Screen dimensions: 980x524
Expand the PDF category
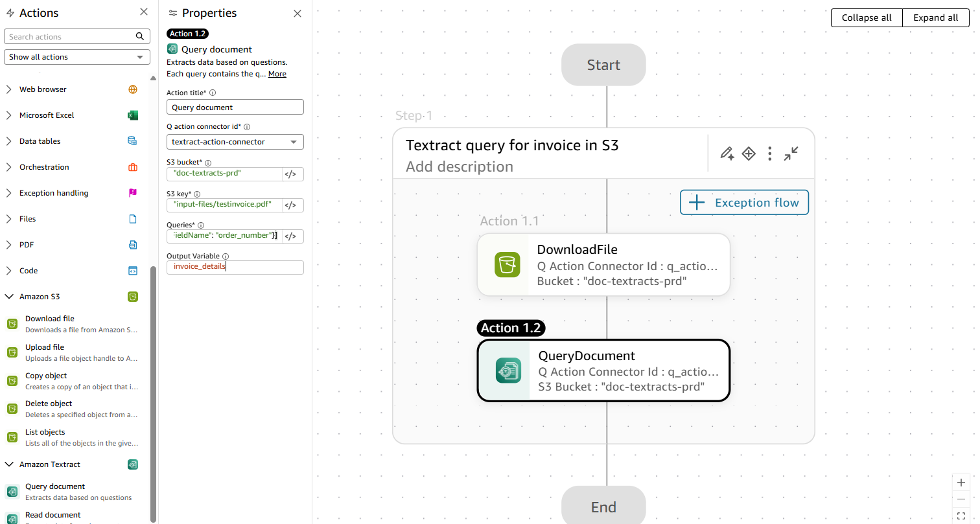click(x=8, y=245)
